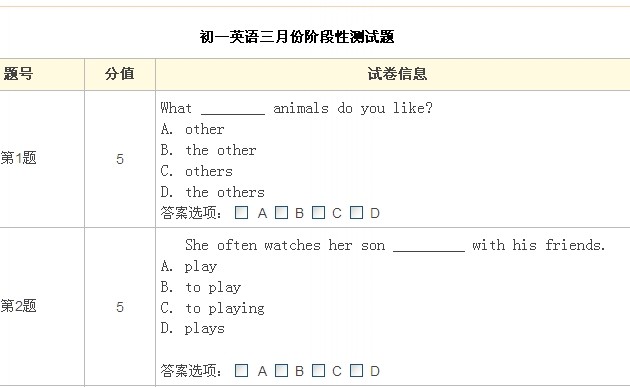Image resolution: width=630 pixels, height=387 pixels.
Task: Click the 分值 column header
Action: (x=120, y=74)
